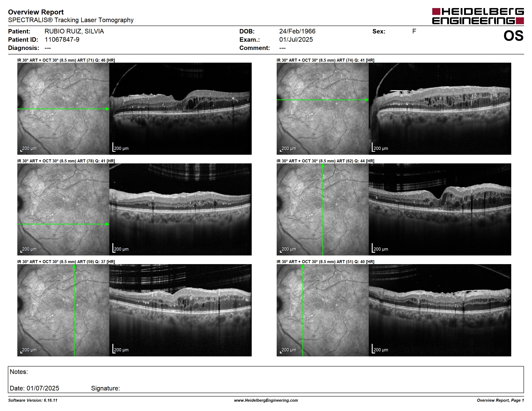Viewport: 532px width, 411px height.
Task: Open IR fundus image of scan ART (78)
Action: coord(63,209)
